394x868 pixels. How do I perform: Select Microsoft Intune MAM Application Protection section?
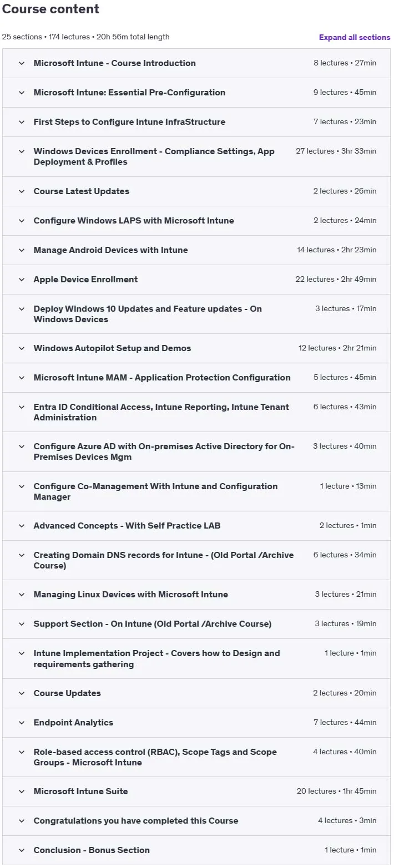click(196, 378)
